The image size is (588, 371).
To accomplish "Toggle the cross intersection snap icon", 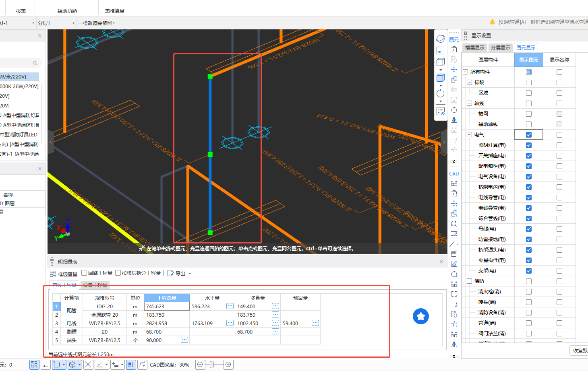I will click(x=88, y=365).
